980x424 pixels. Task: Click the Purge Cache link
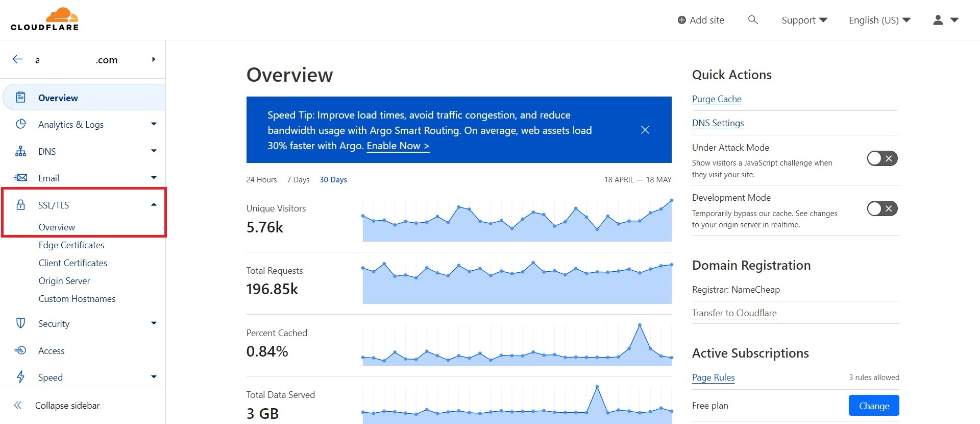tap(717, 99)
